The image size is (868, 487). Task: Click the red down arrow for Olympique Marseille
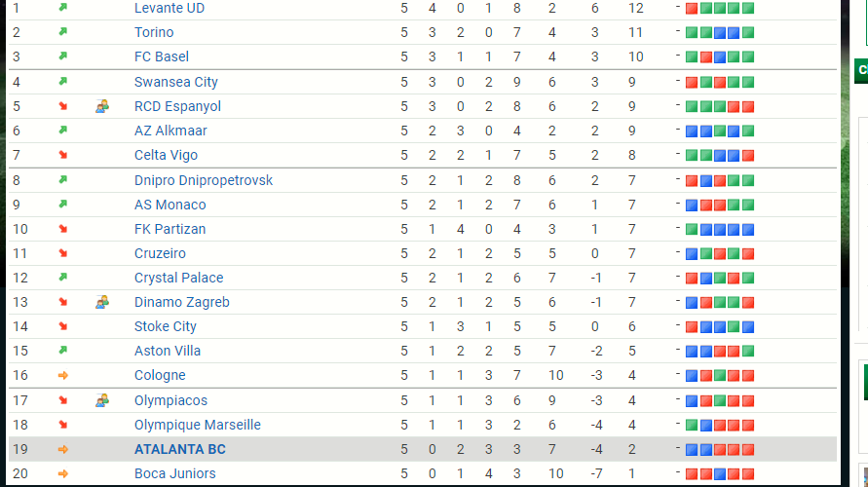(63, 425)
